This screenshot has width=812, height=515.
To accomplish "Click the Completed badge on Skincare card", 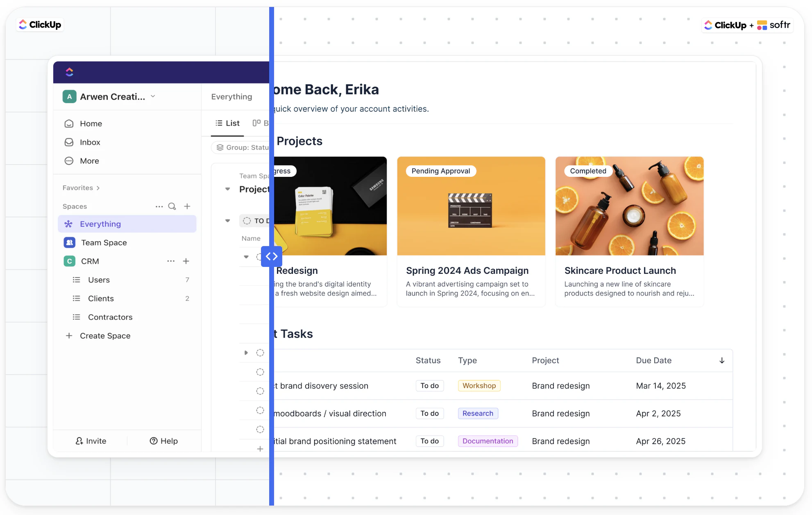I will click(588, 171).
